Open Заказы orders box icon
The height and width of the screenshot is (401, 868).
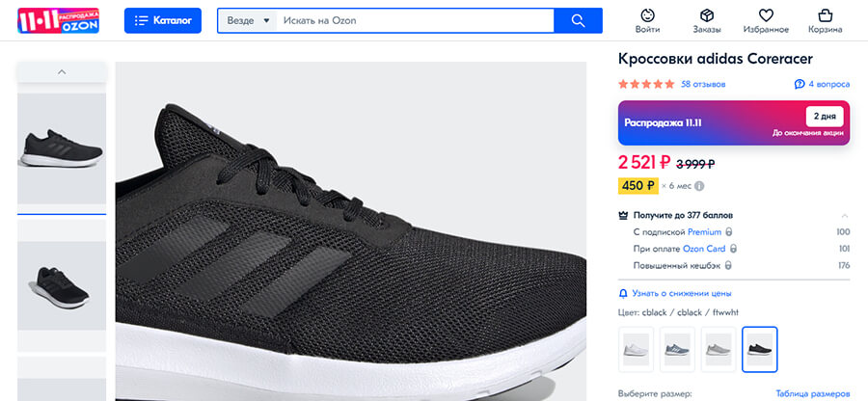[706, 15]
